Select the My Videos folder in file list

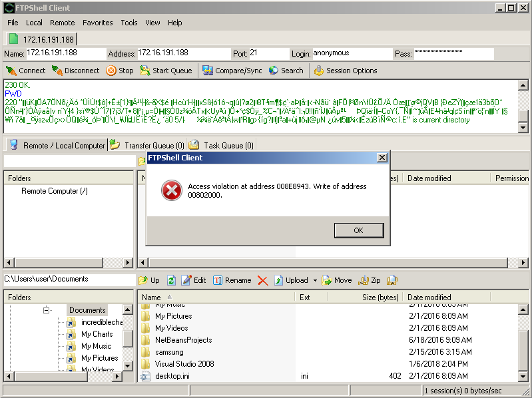[x=172, y=328]
